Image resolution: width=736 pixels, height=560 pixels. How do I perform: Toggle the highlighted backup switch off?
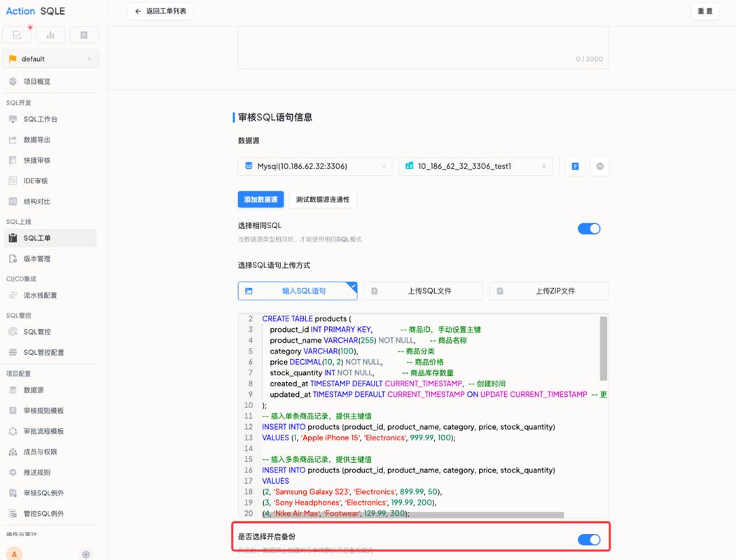[x=589, y=540]
